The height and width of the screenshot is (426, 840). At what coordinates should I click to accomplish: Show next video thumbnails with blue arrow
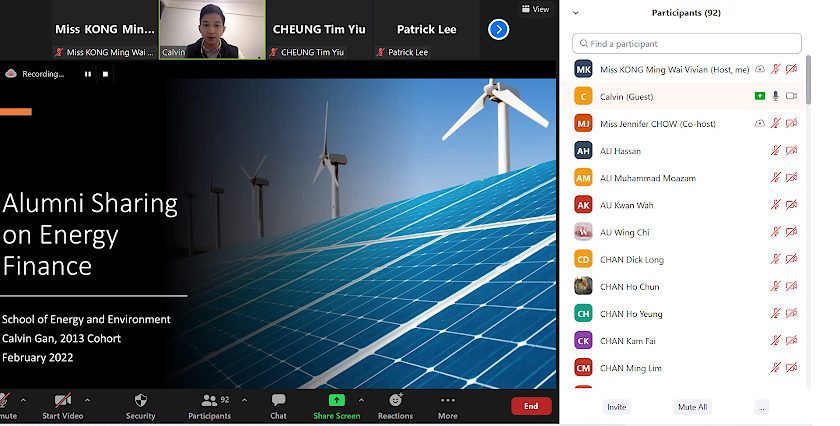coord(498,30)
